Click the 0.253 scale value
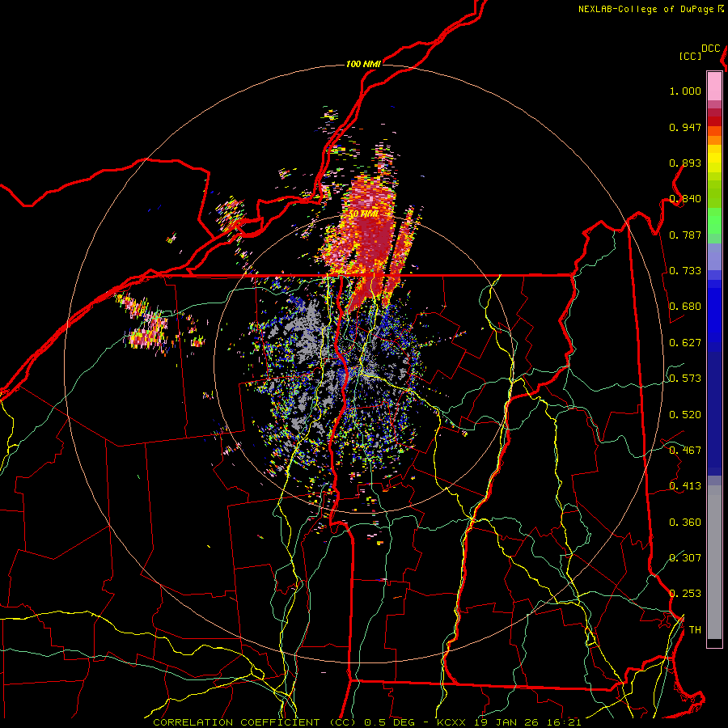 [x=685, y=594]
